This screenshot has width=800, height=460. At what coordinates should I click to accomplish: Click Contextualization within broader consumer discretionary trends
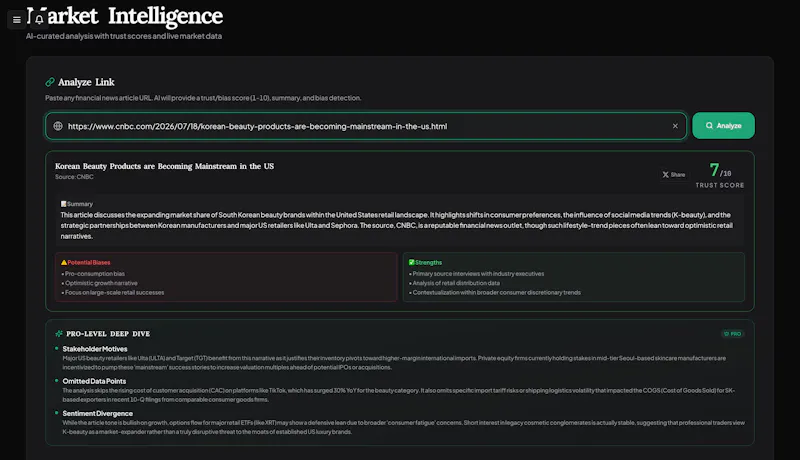(x=495, y=293)
